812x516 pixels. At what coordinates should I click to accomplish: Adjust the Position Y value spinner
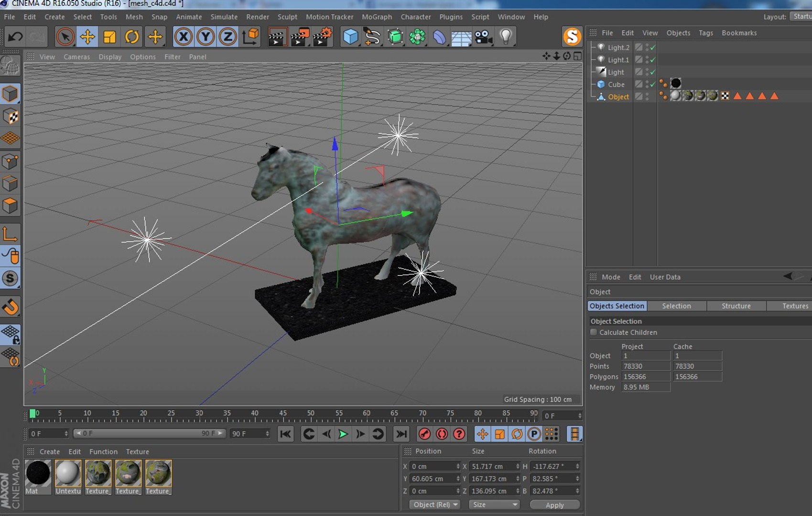pyautogui.click(x=457, y=478)
